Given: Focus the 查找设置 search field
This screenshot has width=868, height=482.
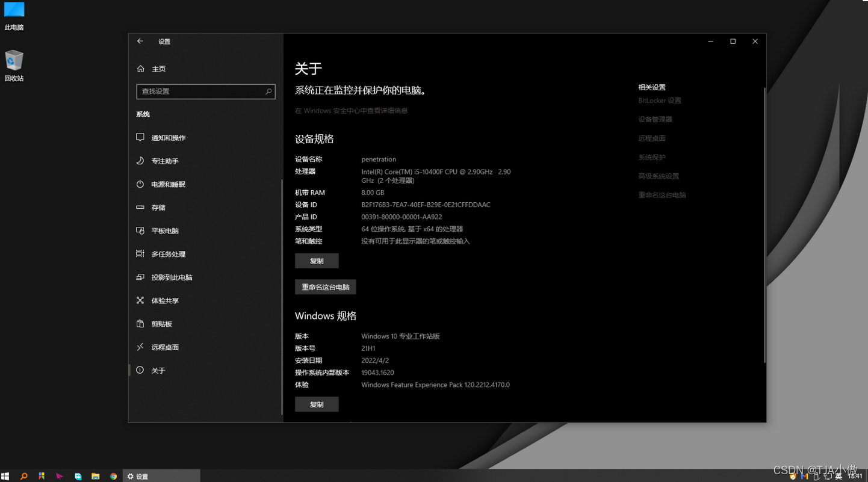Looking at the screenshot, I should click(x=206, y=91).
